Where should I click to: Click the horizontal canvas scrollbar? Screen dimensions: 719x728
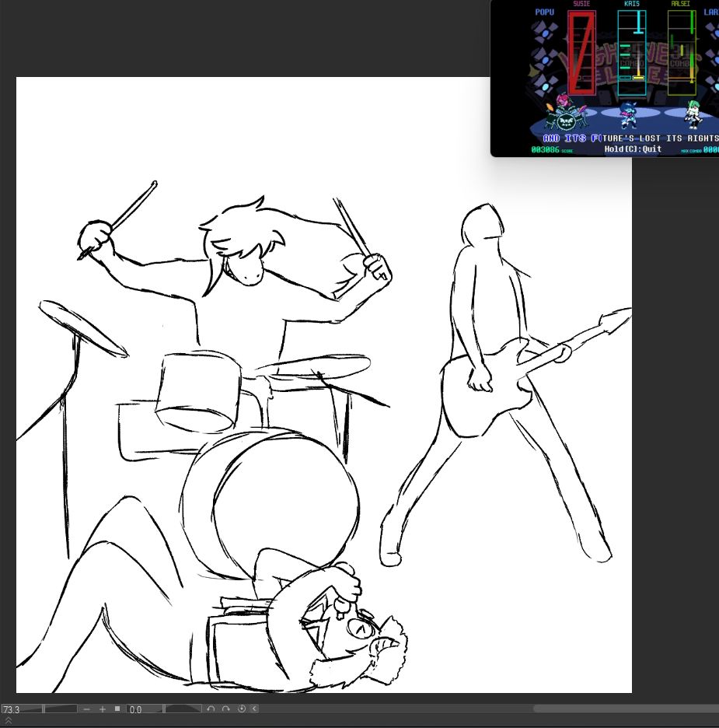pyautogui.click(x=626, y=709)
